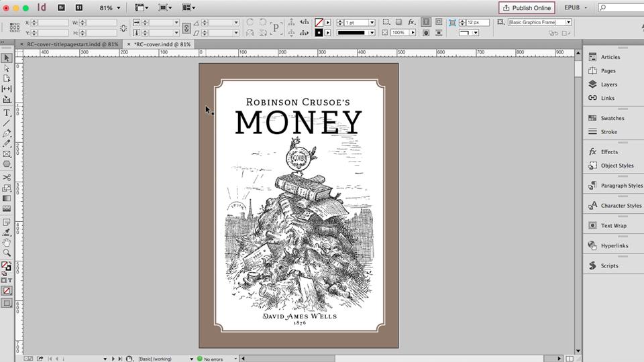The width and height of the screenshot is (644, 362).
Task: Toggle screen mode button at toolbox bottom
Action: [7, 303]
